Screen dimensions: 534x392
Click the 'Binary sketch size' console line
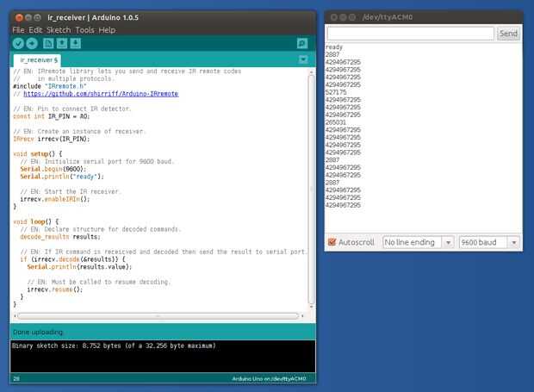click(x=114, y=345)
